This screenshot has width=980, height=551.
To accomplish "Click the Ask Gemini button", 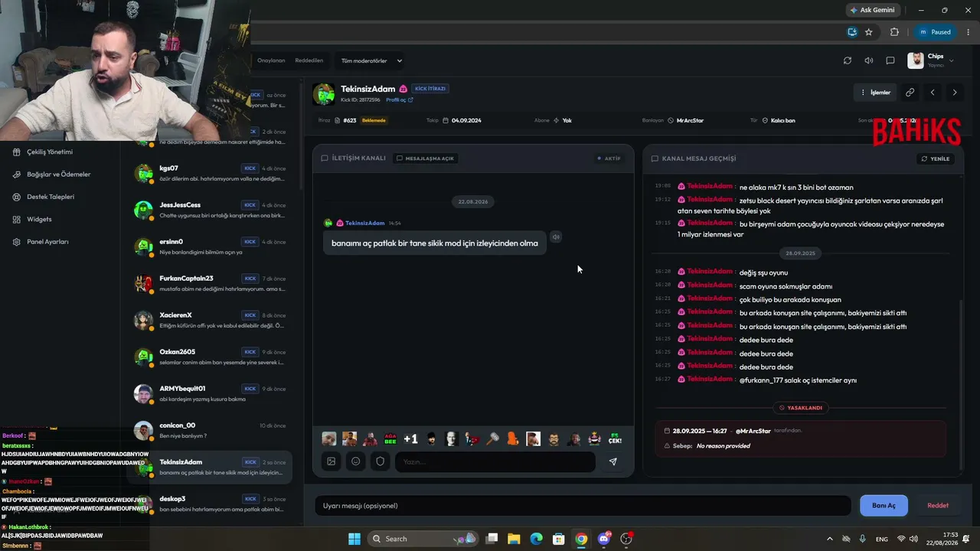I will click(872, 10).
